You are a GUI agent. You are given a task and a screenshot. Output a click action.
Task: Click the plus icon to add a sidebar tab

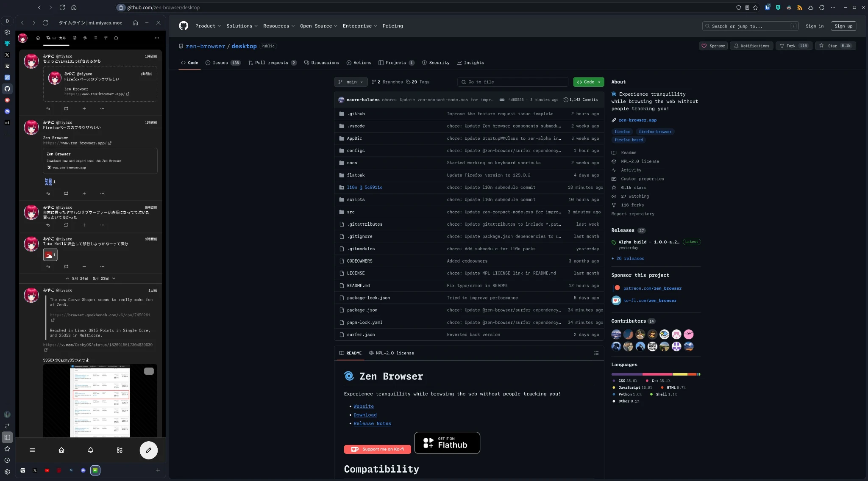(x=7, y=134)
